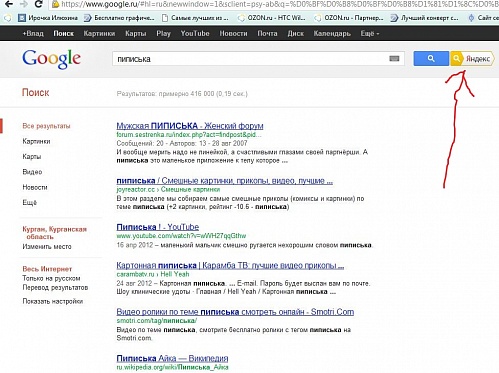
Task: Click Изменить место location link
Action: [47, 247]
